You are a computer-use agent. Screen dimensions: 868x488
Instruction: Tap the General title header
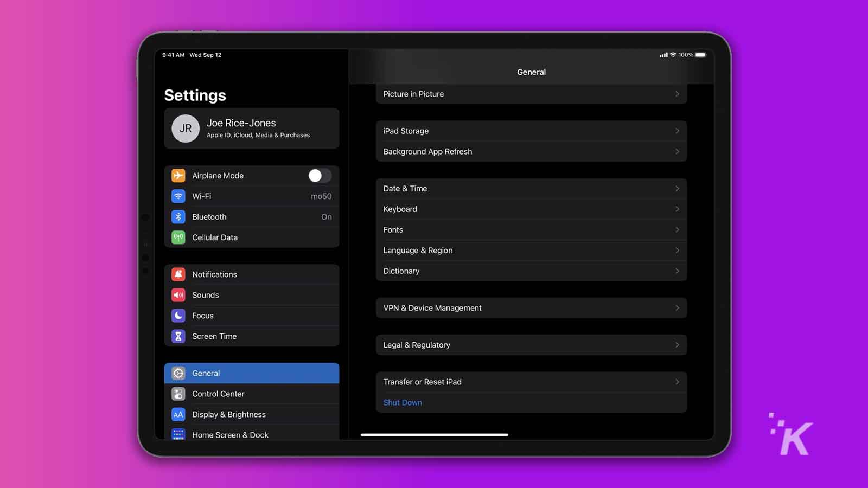[x=531, y=72]
